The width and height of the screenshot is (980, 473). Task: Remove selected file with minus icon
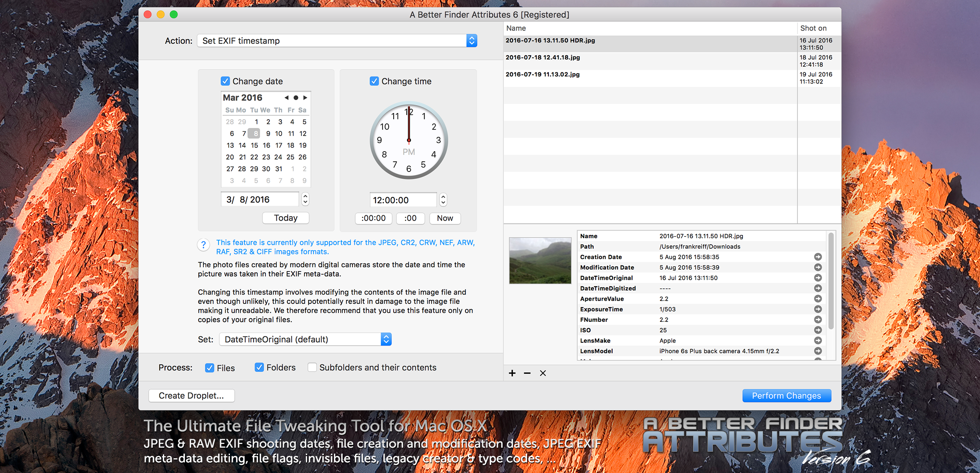point(527,373)
